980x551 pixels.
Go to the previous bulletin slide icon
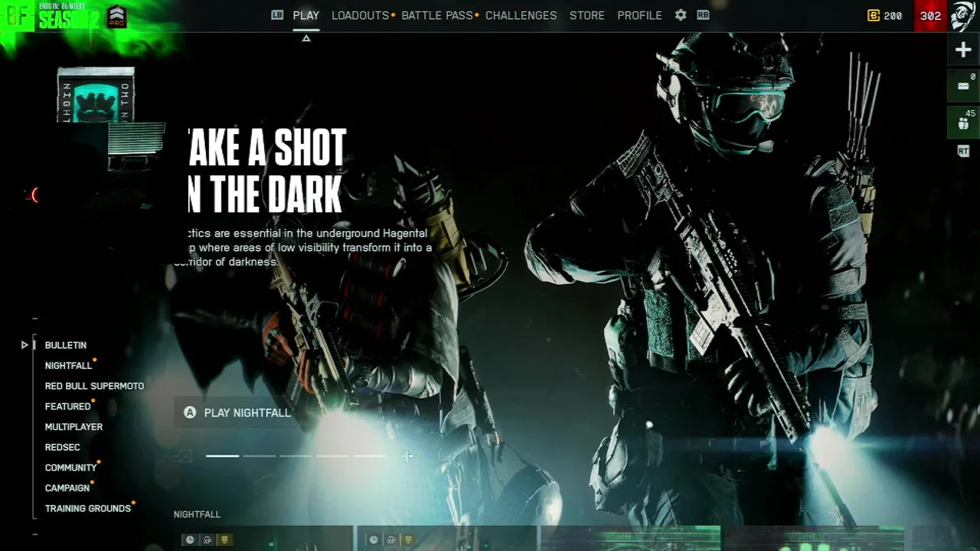(184, 456)
